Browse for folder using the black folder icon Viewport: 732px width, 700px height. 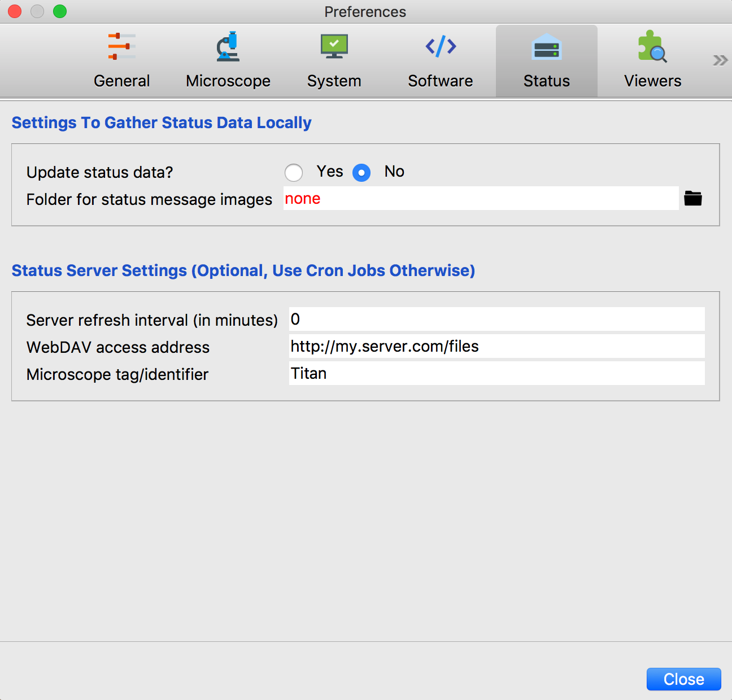pos(692,199)
